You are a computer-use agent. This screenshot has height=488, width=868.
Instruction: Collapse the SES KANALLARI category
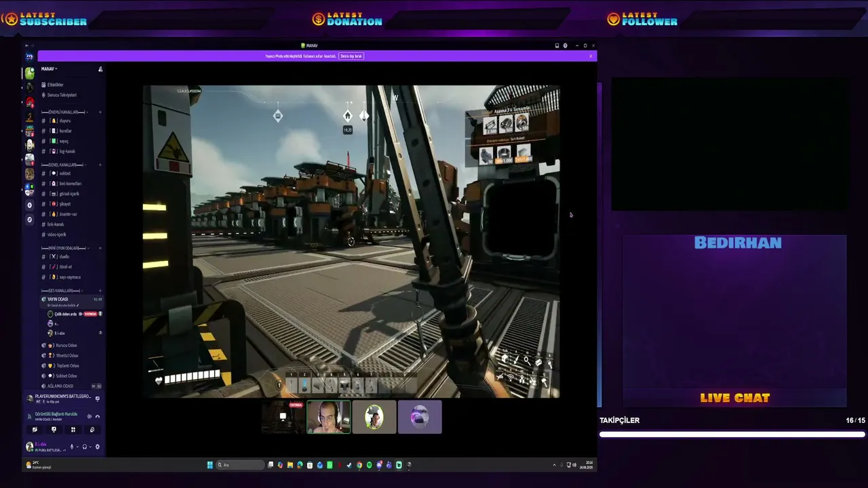[x=62, y=291]
